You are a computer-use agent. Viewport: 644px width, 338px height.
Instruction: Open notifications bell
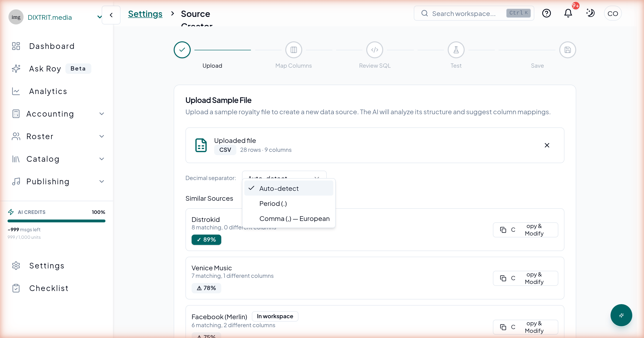pyautogui.click(x=568, y=13)
